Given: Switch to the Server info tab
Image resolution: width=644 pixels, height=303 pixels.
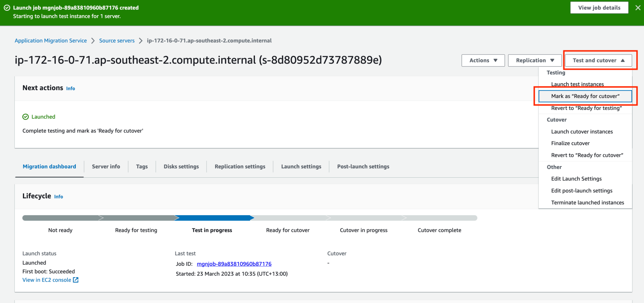Looking at the screenshot, I should coord(106,166).
